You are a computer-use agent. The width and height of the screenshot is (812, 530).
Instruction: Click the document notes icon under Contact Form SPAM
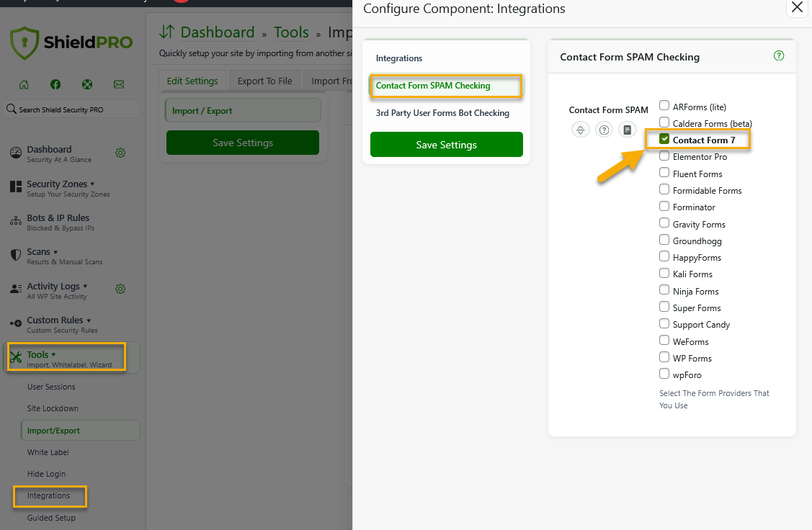tap(627, 130)
